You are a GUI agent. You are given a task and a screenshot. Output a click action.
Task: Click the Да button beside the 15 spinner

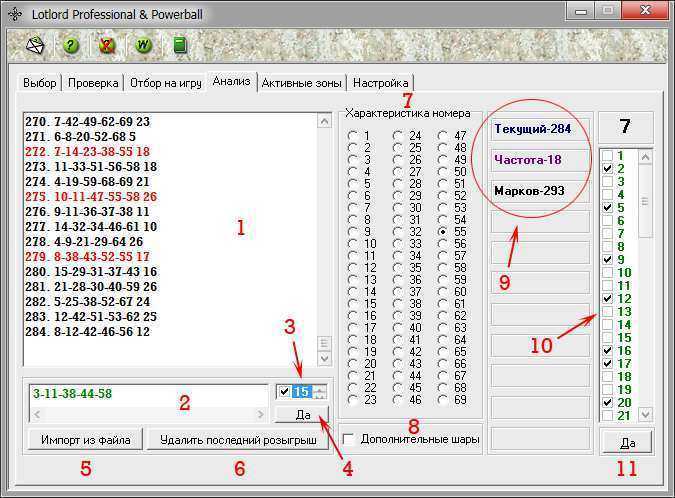point(303,414)
